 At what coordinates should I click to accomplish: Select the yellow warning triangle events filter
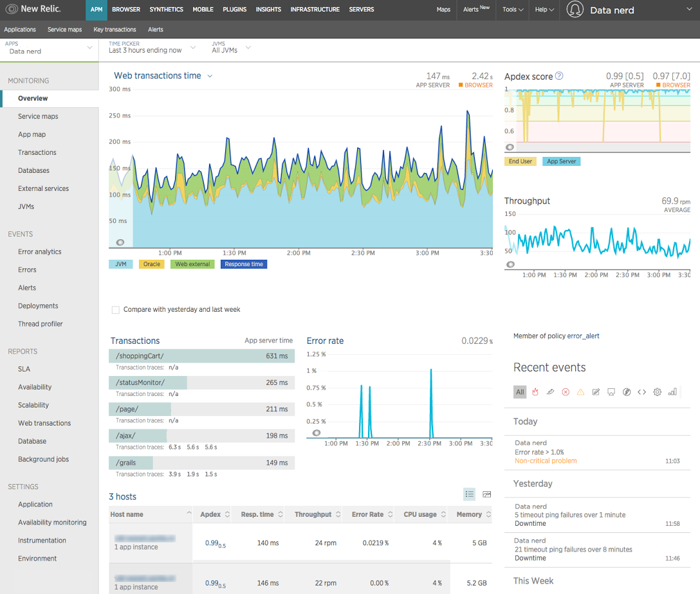pos(580,392)
